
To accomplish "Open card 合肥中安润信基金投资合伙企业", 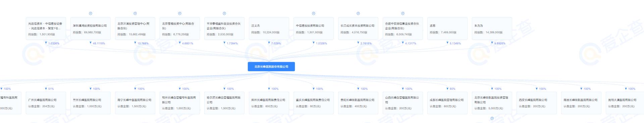I will click(403, 29).
